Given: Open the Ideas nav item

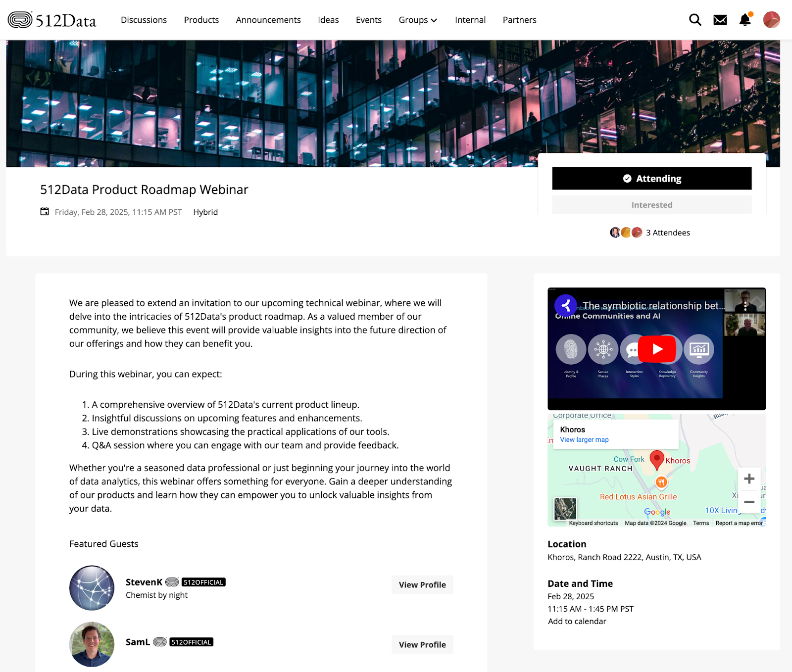Looking at the screenshot, I should 328,20.
